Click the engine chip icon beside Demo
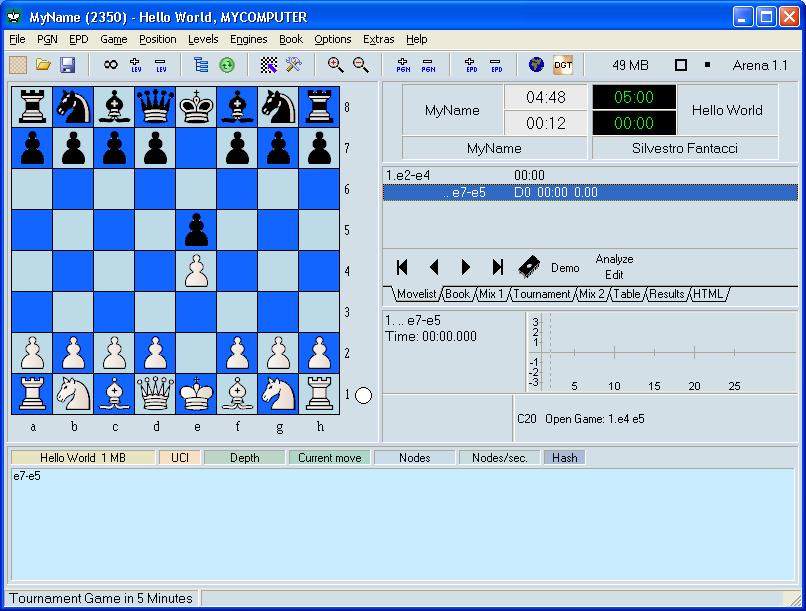The width and height of the screenshot is (806, 611). coord(530,267)
